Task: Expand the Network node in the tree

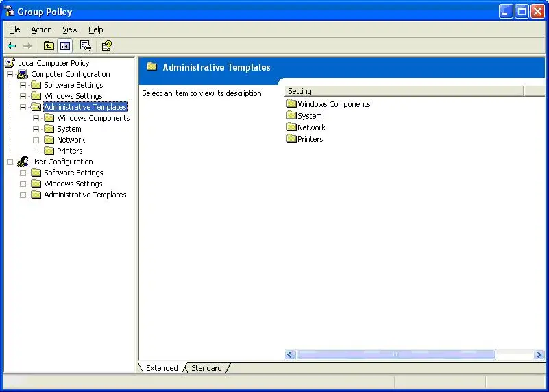Action: [36, 140]
